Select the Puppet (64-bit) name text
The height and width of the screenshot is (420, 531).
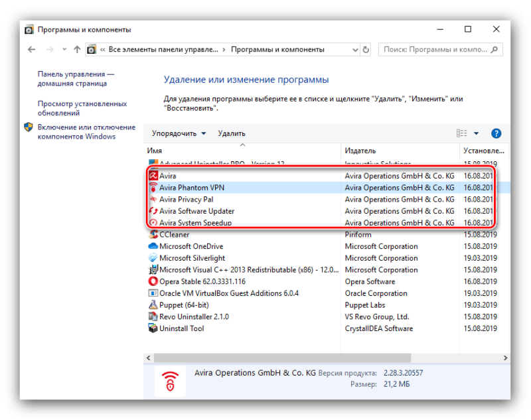tap(184, 305)
